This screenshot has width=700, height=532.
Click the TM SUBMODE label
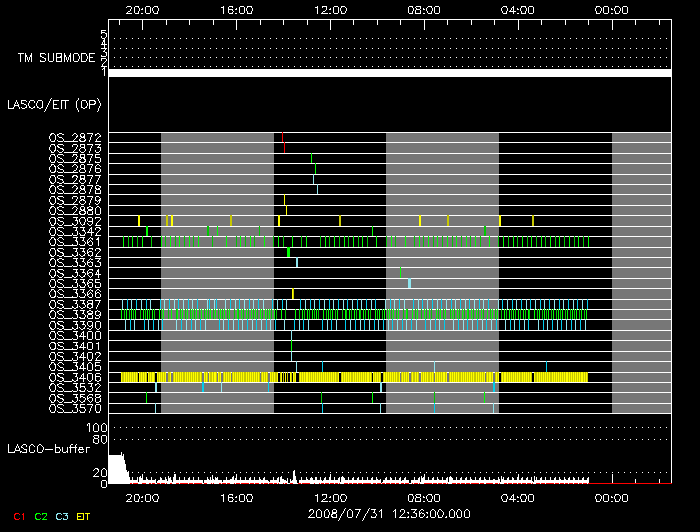pyautogui.click(x=55, y=58)
